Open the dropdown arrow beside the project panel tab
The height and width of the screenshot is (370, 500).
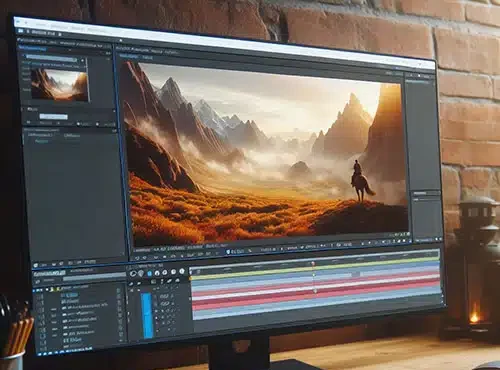pos(70,50)
